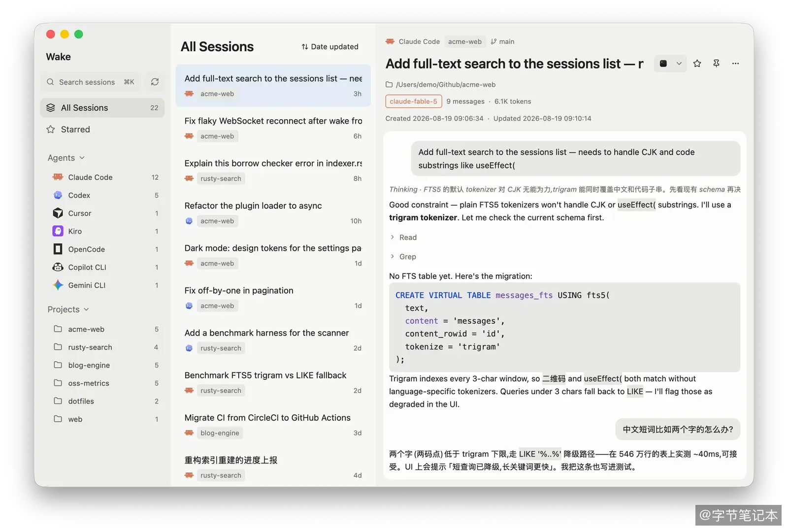Open session Benchmark FTS5 trigram vs LIKE fallback

(273, 382)
